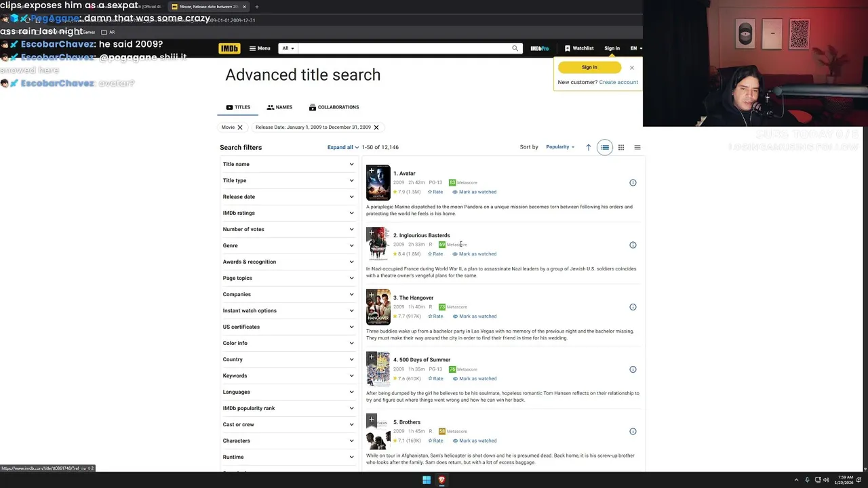Open the IMDb home logo
The image size is (868, 488).
229,48
